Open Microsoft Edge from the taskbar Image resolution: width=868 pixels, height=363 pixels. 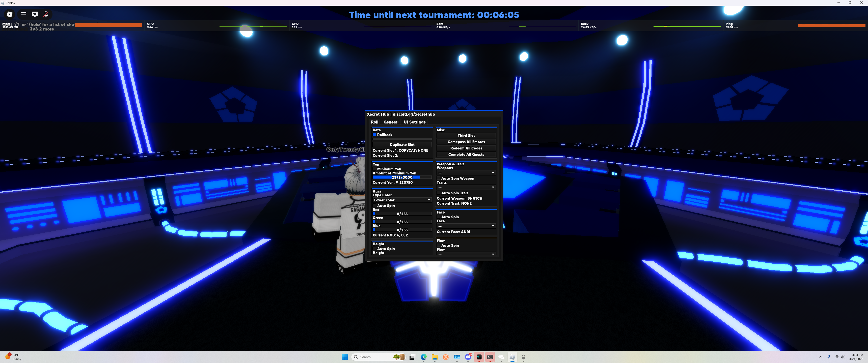[x=424, y=357]
